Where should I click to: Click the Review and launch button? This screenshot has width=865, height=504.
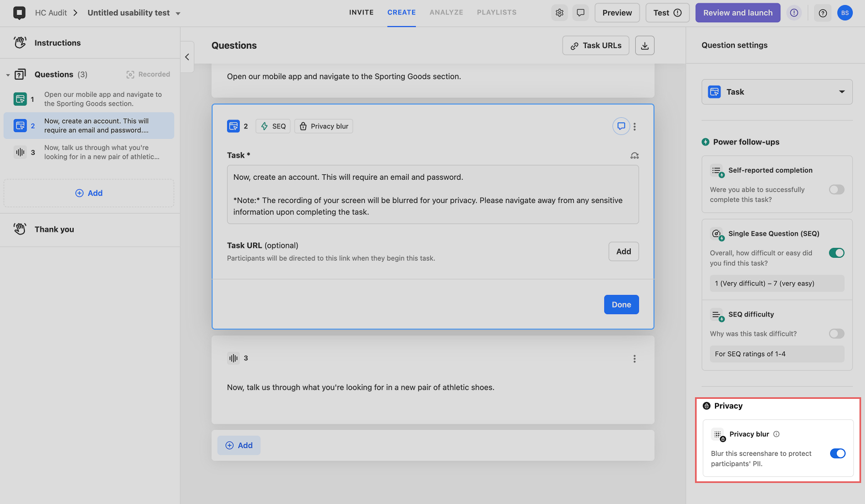[x=738, y=13]
